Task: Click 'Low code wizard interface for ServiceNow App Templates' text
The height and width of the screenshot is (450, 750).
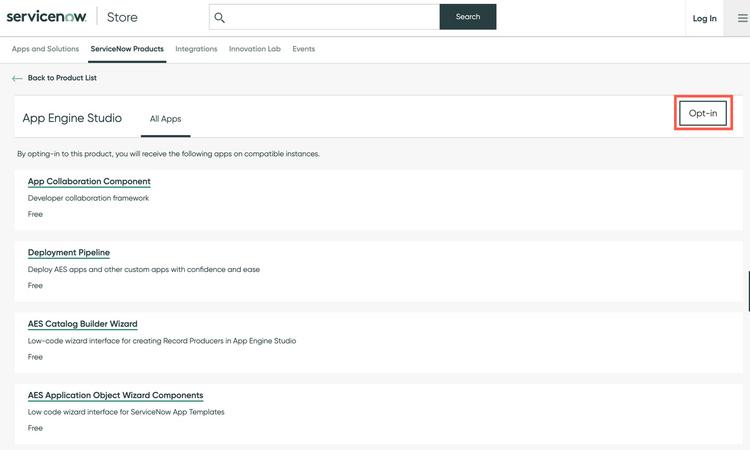Action: pyautogui.click(x=126, y=412)
